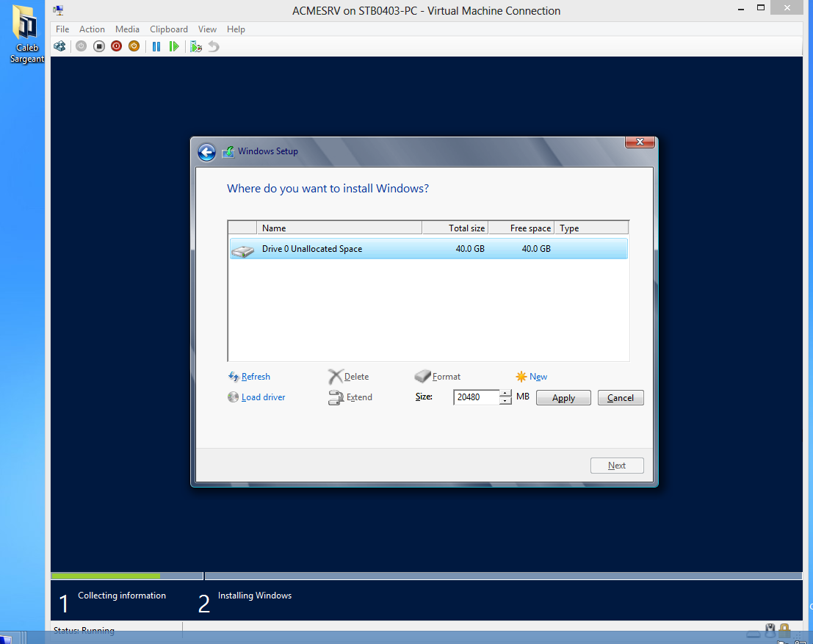Screen dimensions: 813x644
Task: Turn off the VM with the stop icon
Action: (99, 46)
